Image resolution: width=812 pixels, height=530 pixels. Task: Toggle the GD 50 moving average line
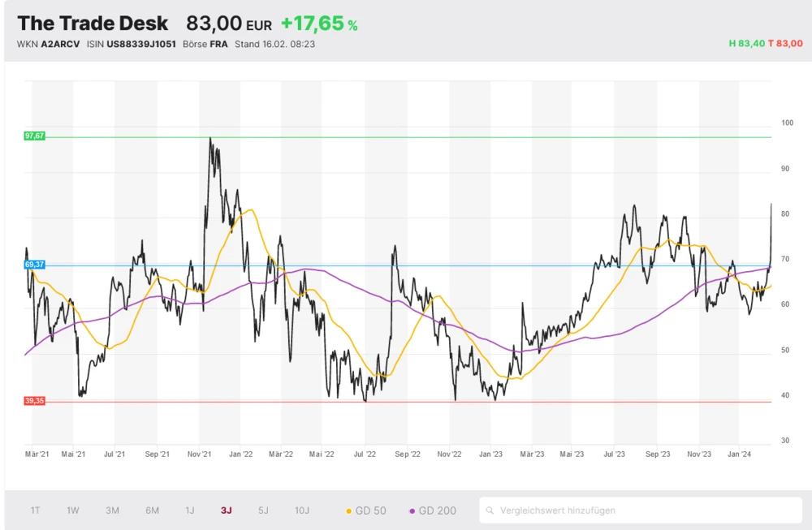(366, 511)
